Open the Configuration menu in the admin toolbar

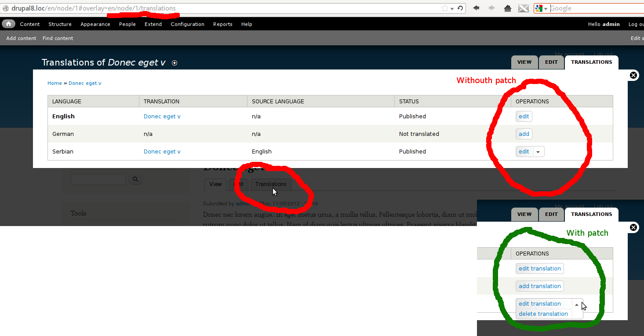[187, 24]
